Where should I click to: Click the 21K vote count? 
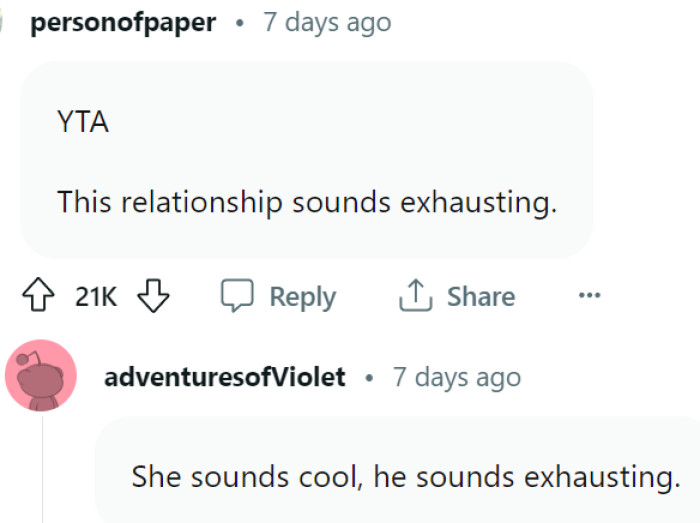tap(96, 297)
